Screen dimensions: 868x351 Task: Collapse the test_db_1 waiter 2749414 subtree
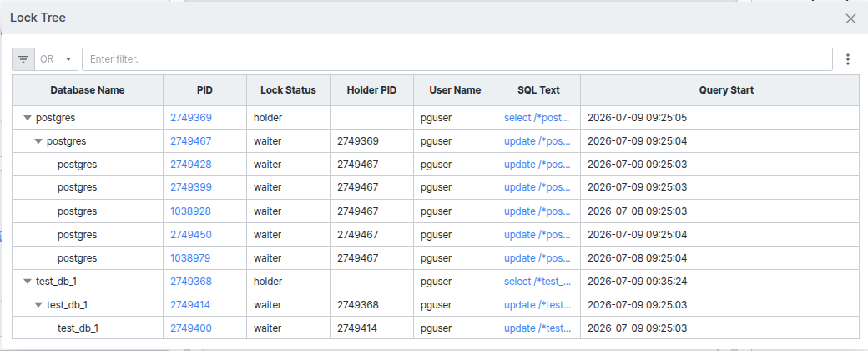tap(38, 305)
